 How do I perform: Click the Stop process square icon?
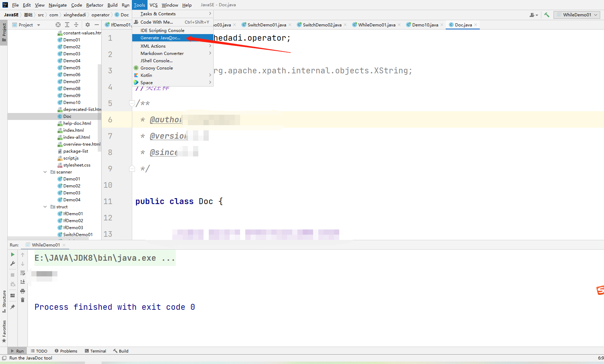[13, 275]
